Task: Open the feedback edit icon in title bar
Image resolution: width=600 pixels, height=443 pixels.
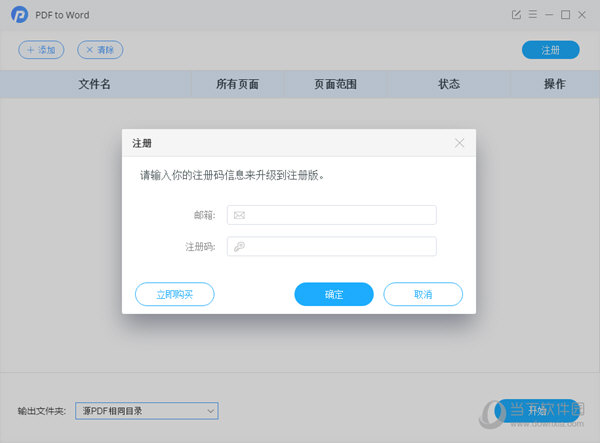Action: [x=516, y=15]
